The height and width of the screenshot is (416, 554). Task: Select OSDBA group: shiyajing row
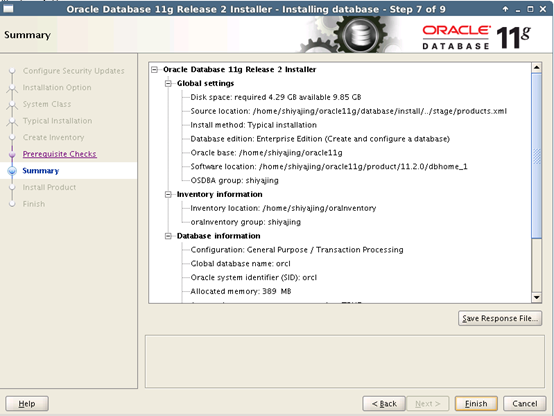coord(234,181)
